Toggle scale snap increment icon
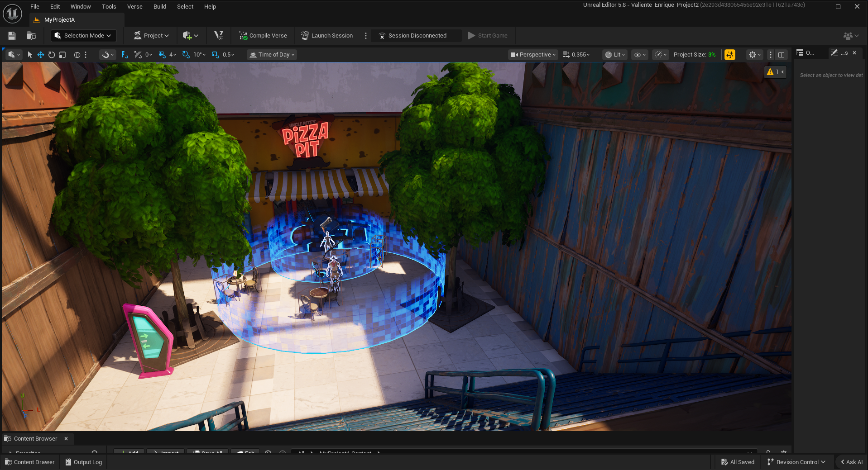This screenshot has height=470, width=868. tap(216, 55)
